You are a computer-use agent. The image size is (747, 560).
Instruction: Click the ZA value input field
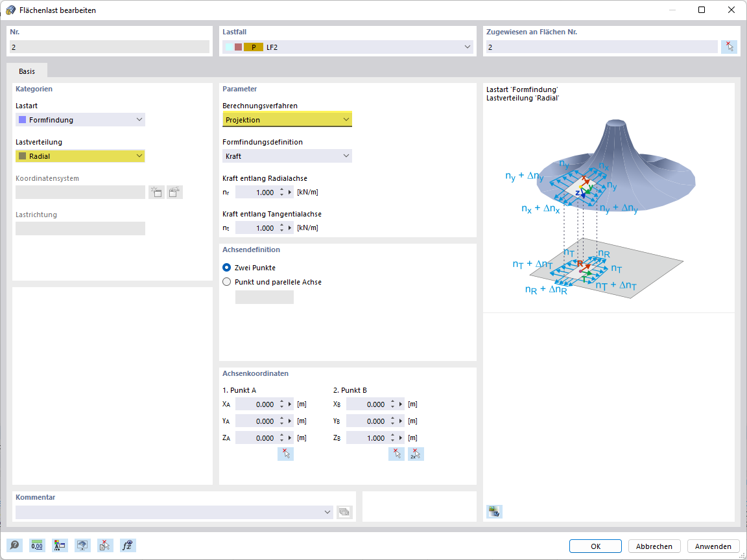point(256,438)
